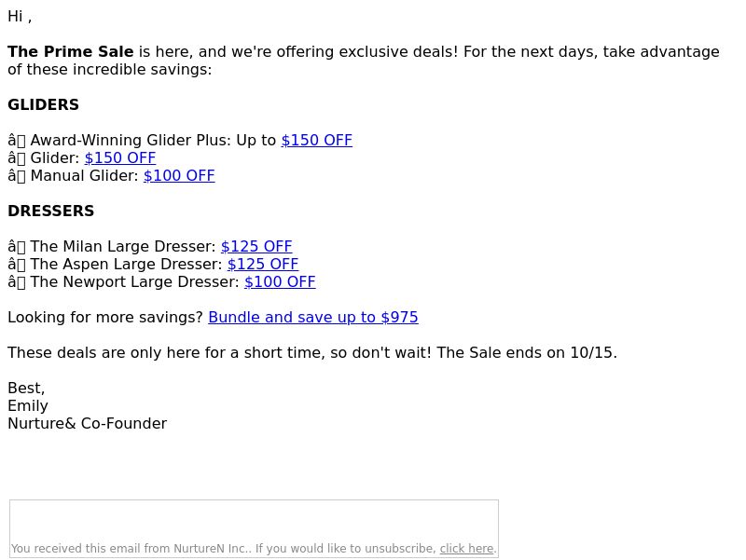The image size is (746, 560).
Task: Click the 'Hi ,' greeting text
Action: click(20, 16)
